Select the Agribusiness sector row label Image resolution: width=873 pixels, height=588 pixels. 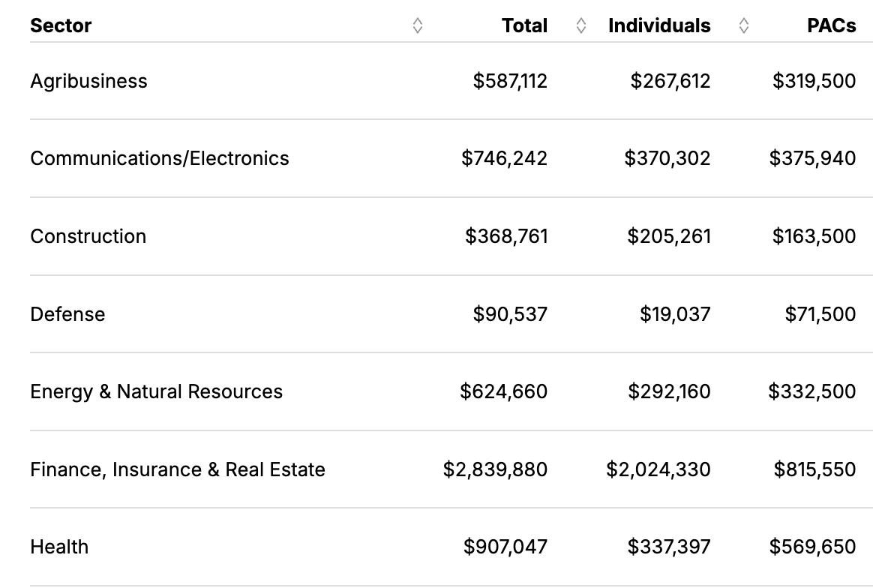pos(88,81)
